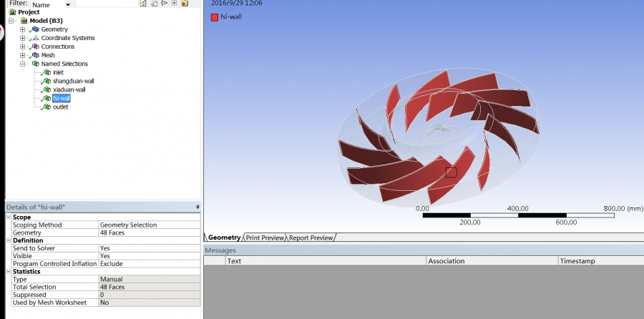
Task: Click the Mesh node icon in tree
Action: (x=35, y=55)
